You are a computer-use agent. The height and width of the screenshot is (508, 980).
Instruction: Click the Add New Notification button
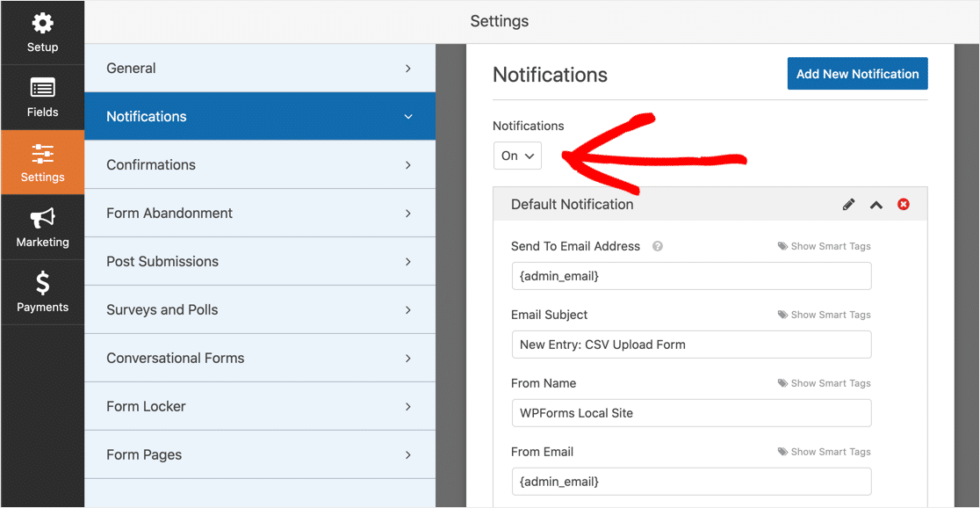[x=857, y=74]
